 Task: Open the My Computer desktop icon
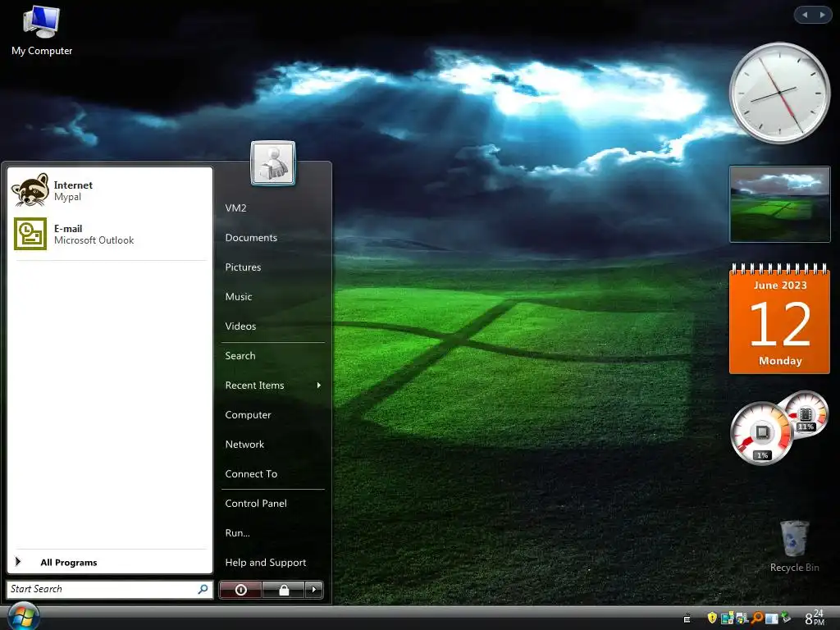tap(42, 30)
